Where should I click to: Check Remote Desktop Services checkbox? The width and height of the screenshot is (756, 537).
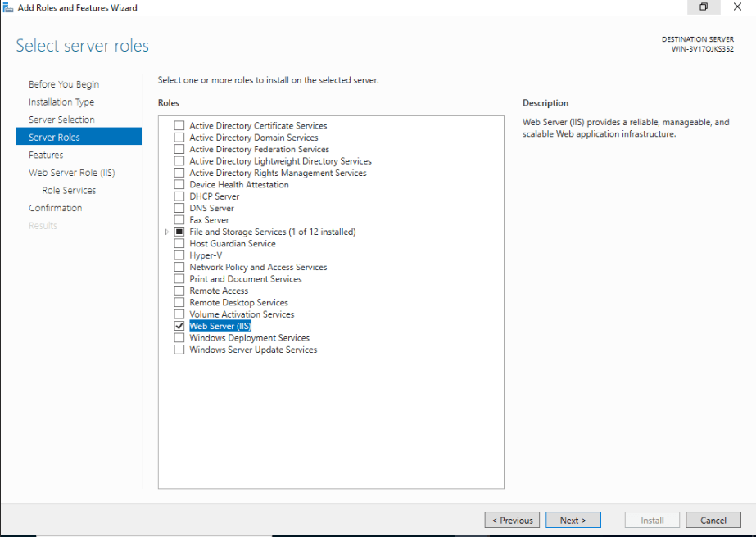click(x=179, y=303)
